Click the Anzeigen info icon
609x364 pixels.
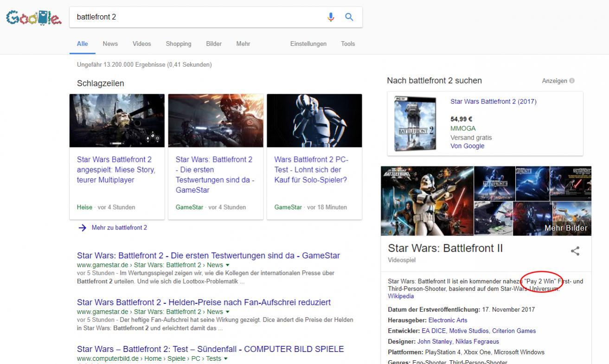click(572, 81)
